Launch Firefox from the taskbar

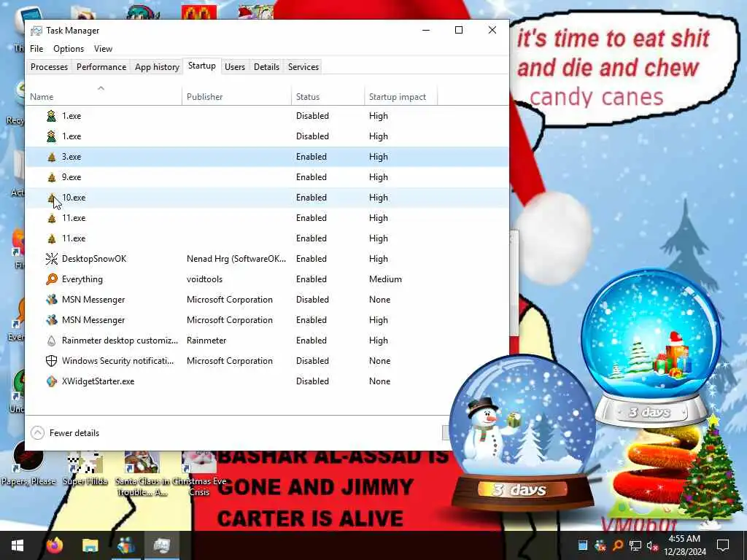[x=54, y=545]
